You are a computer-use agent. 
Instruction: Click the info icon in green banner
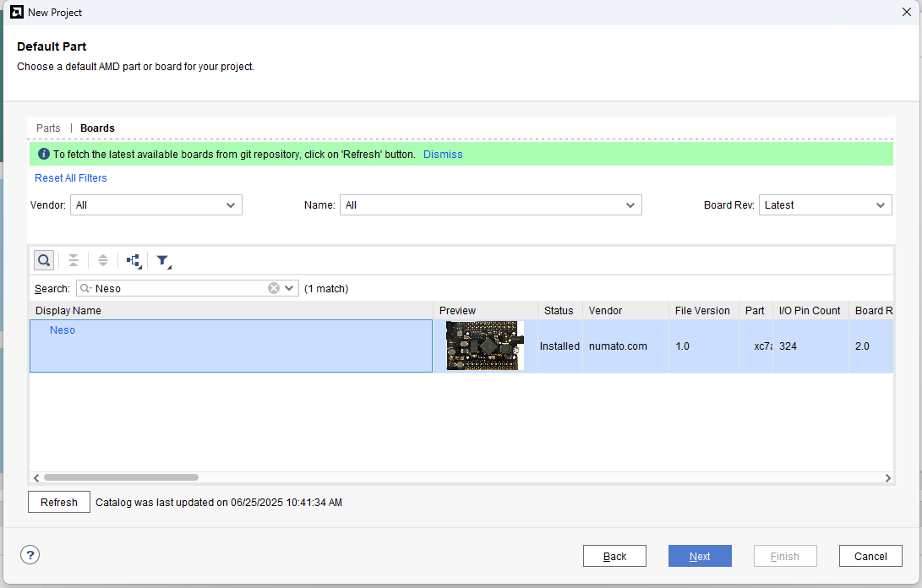(x=44, y=155)
